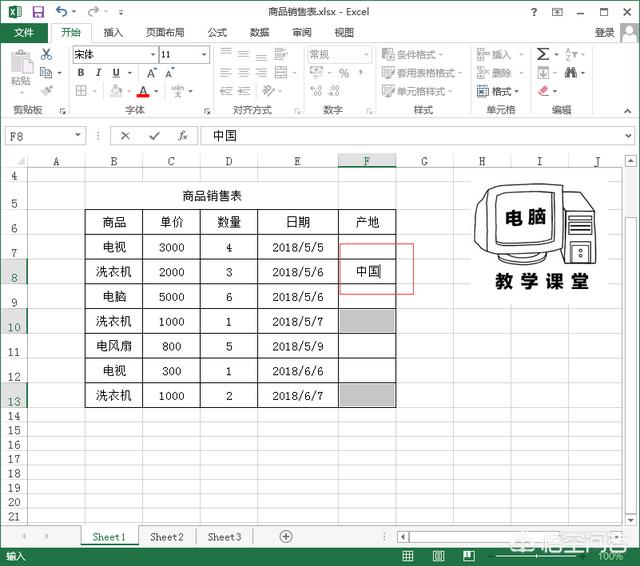Confirm cell entry with the checkmark icon
This screenshot has width=640, height=566.
point(154,136)
